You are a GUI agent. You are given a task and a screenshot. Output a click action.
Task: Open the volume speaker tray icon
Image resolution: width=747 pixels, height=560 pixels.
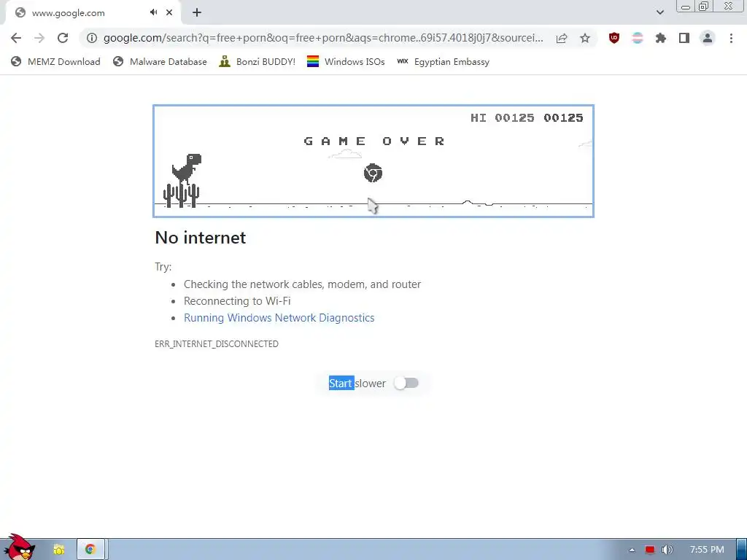point(667,550)
